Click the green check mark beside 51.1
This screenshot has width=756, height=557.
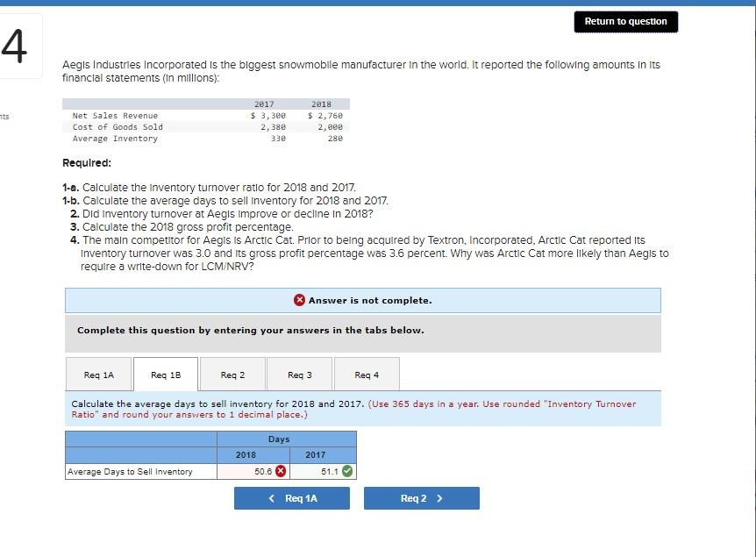347,471
